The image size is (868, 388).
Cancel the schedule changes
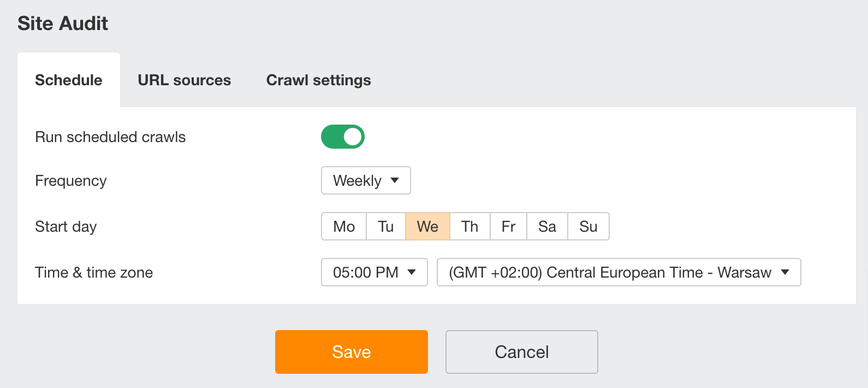tap(521, 351)
